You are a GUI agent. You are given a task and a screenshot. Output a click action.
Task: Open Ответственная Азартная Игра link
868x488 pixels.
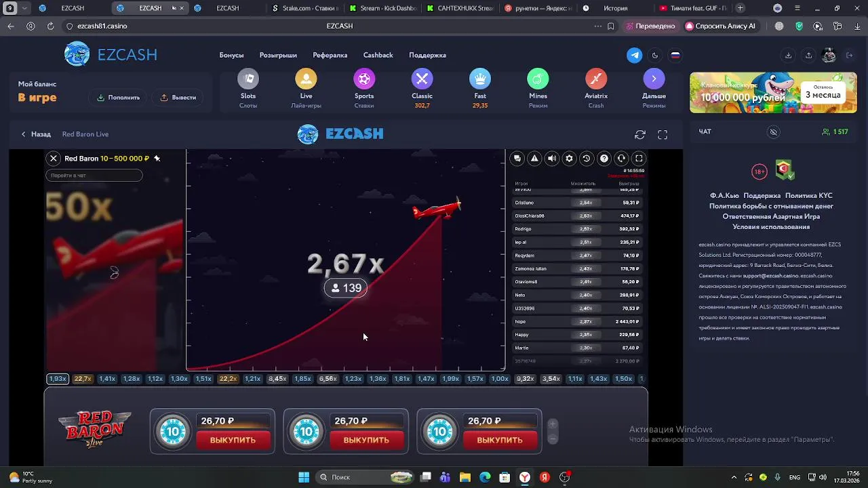pos(771,216)
